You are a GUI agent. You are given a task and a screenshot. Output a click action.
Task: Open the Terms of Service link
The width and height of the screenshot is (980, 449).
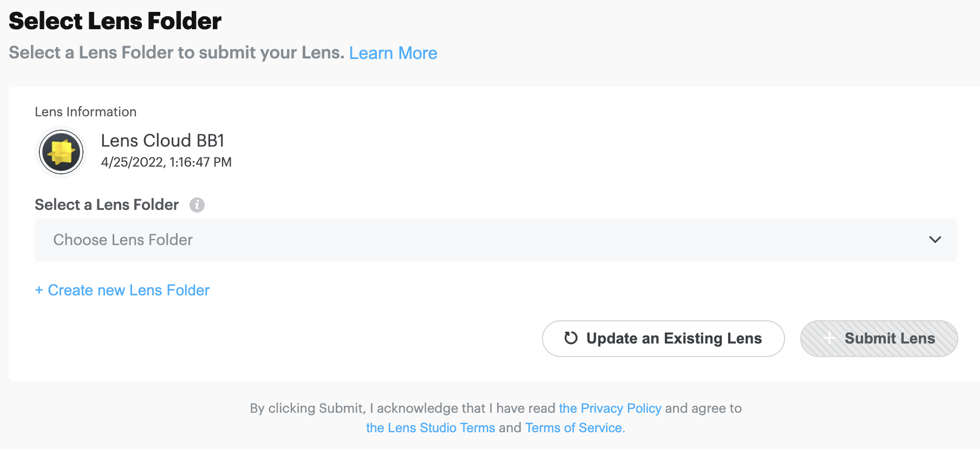click(574, 428)
